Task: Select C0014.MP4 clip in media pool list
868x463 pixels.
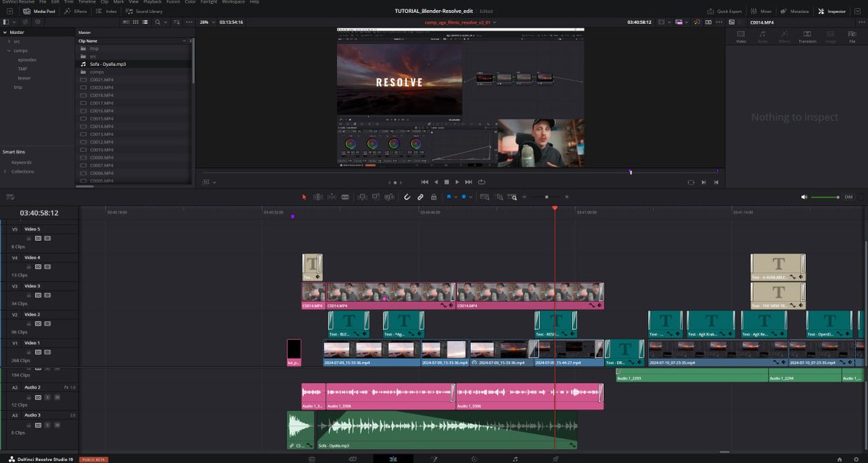Action: pos(135,127)
